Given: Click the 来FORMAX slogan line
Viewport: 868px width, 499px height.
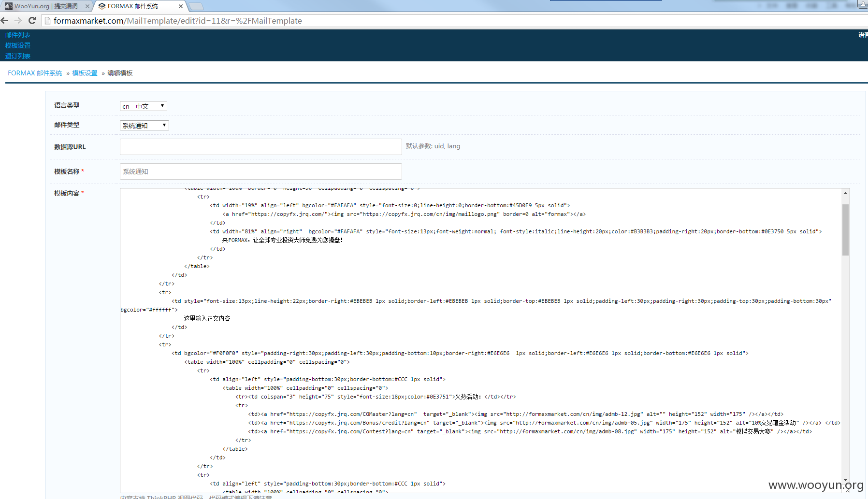Looking at the screenshot, I should (x=283, y=240).
